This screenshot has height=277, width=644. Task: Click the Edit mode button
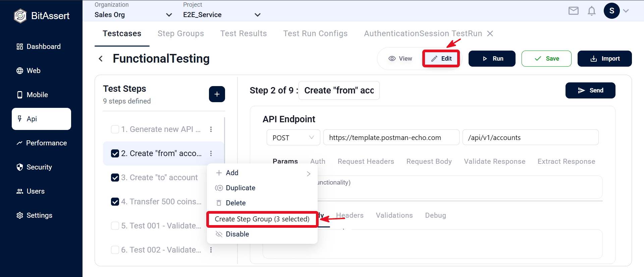[x=441, y=59]
